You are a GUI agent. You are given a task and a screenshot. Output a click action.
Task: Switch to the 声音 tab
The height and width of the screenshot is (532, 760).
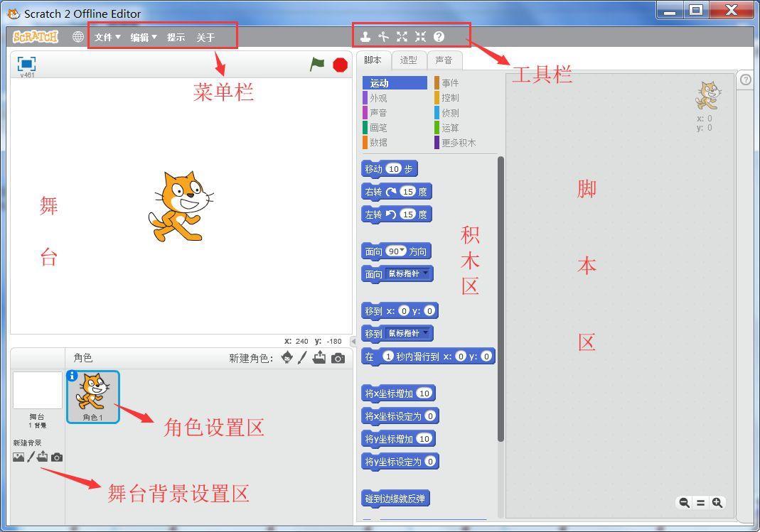click(x=444, y=60)
